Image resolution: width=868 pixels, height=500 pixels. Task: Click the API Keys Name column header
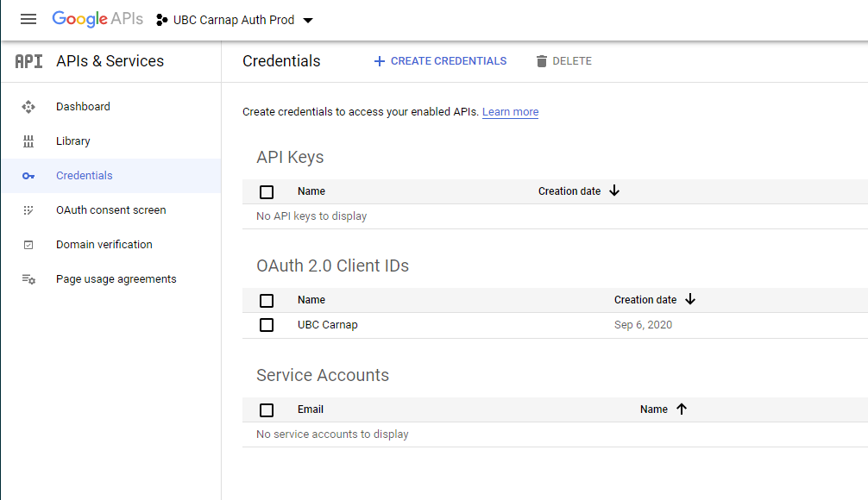[311, 191]
